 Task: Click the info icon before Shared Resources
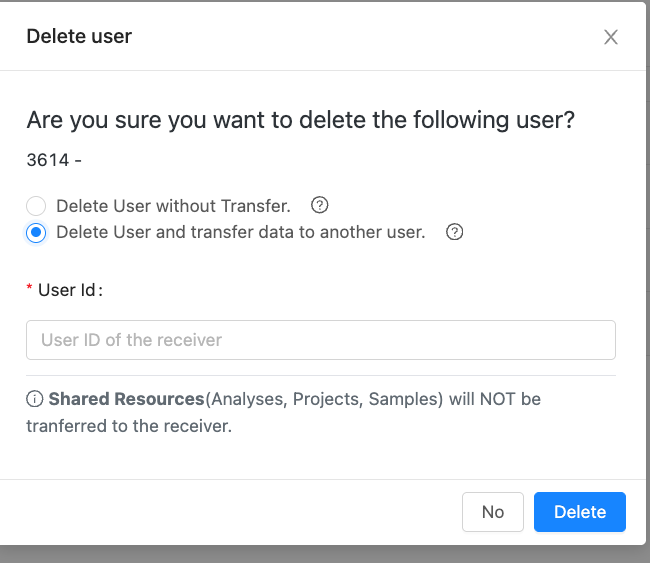point(35,399)
